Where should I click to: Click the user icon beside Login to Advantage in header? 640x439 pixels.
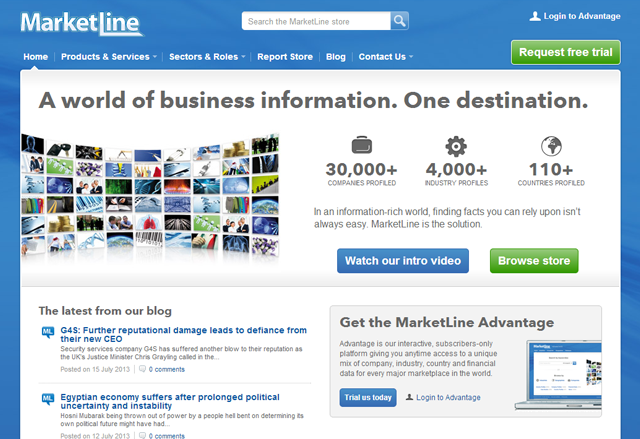(535, 16)
